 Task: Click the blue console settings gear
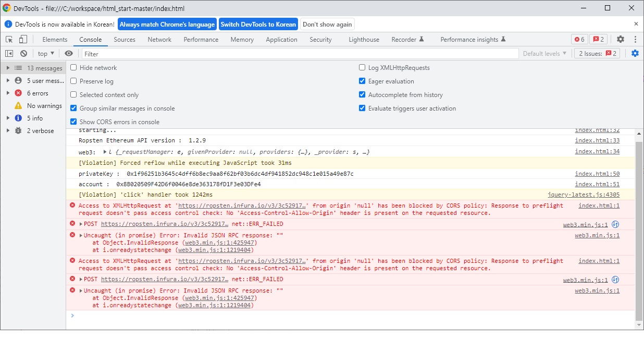point(635,54)
